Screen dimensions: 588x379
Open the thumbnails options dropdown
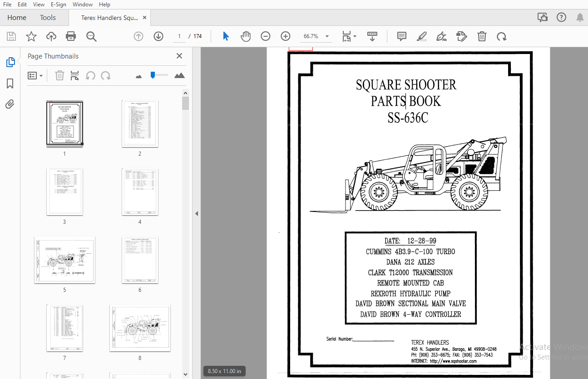[x=35, y=75]
